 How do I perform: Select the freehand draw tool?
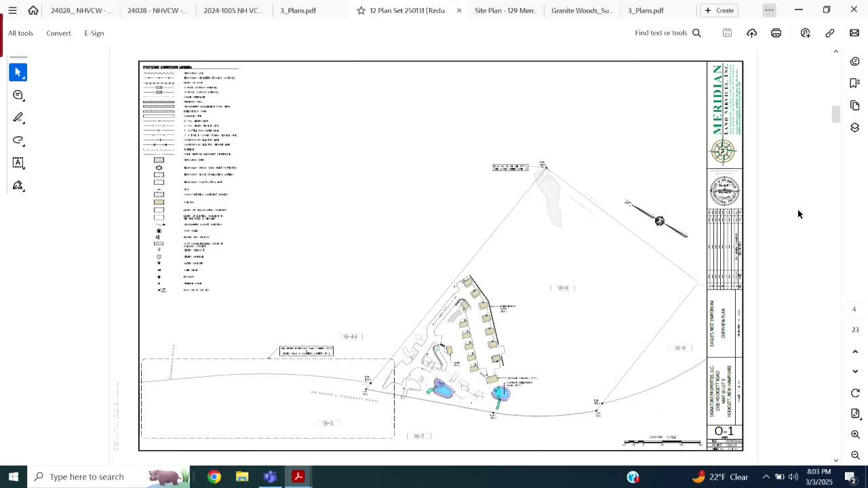coord(18,140)
